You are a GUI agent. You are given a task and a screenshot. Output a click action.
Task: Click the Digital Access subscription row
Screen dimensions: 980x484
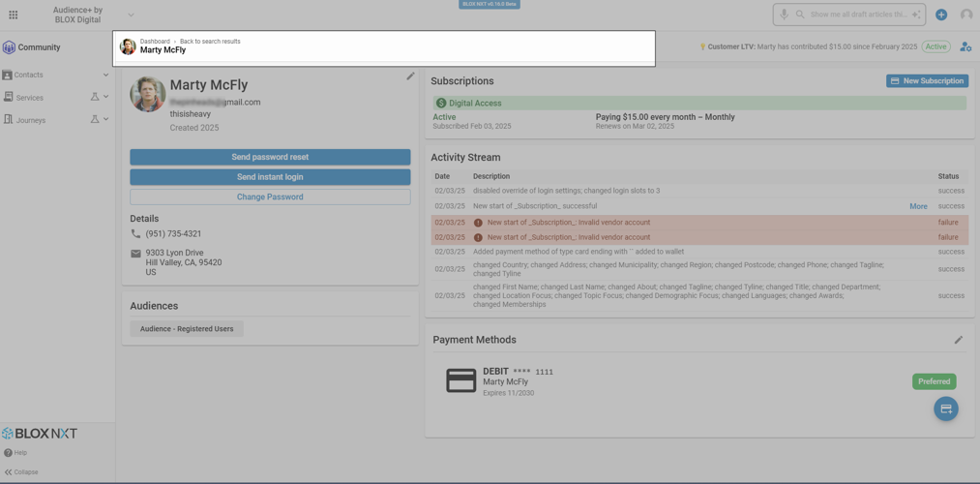699,104
